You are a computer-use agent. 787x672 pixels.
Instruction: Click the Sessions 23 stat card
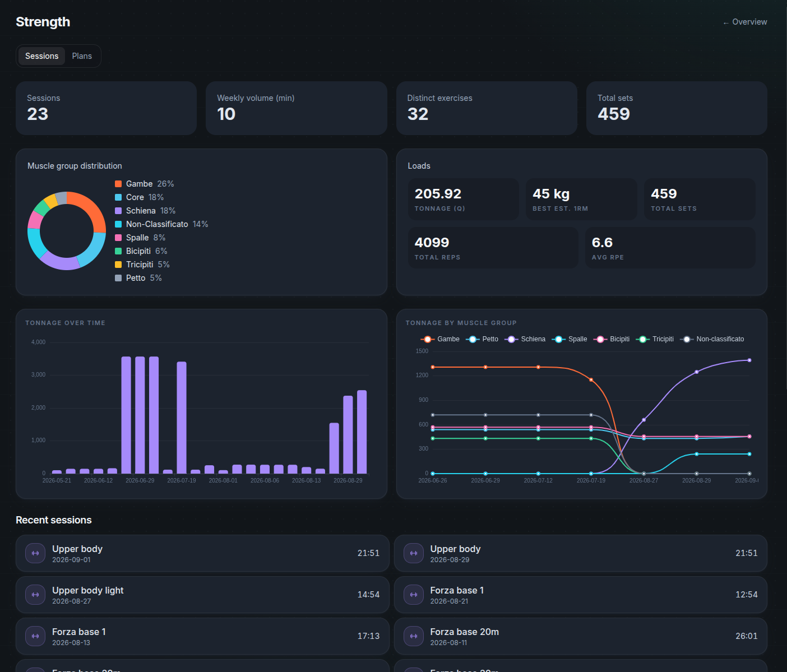tap(106, 108)
